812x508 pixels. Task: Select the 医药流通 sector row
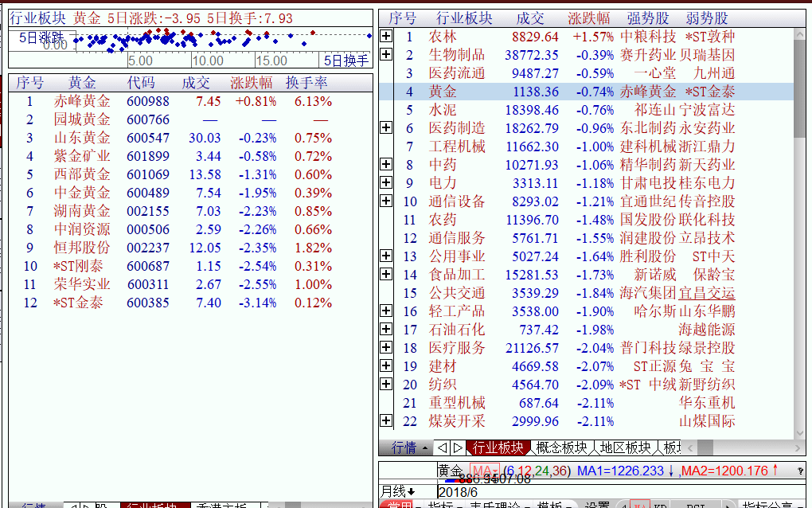coord(586,73)
